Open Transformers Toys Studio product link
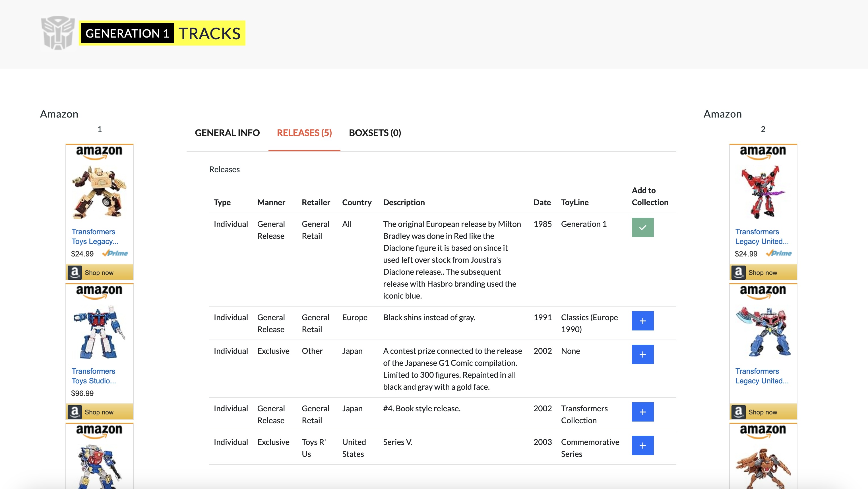Viewport: 868px width, 489px height. (x=93, y=376)
